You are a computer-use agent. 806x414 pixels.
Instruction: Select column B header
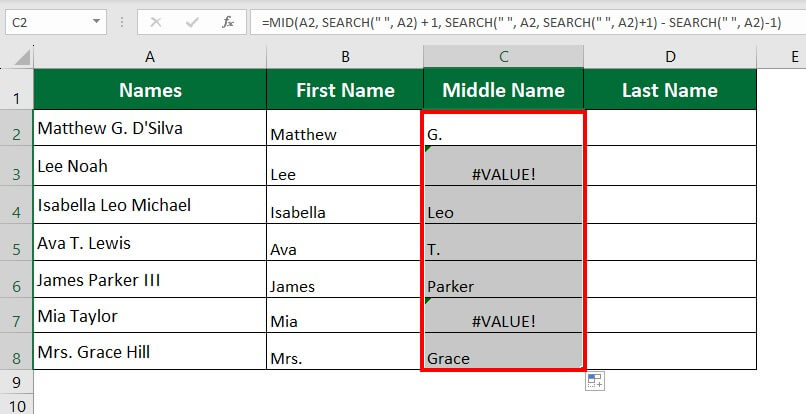point(345,58)
